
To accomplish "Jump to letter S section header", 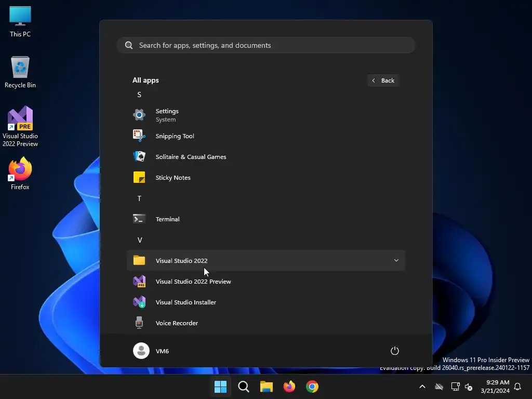I will [139, 95].
